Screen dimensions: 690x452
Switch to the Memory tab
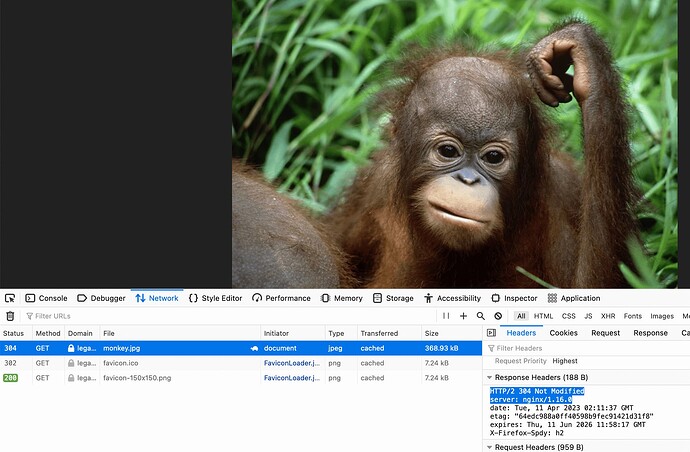[341, 298]
